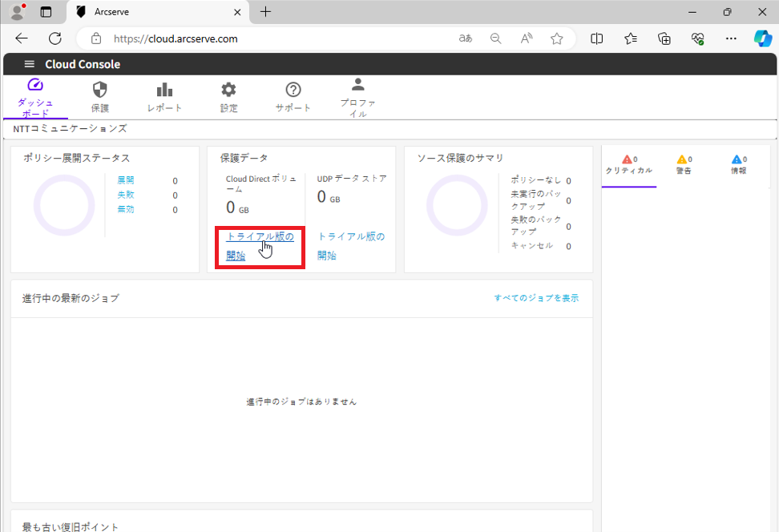Add this page to favorites with star icon
Image resolution: width=779 pixels, height=532 pixels.
tap(557, 38)
